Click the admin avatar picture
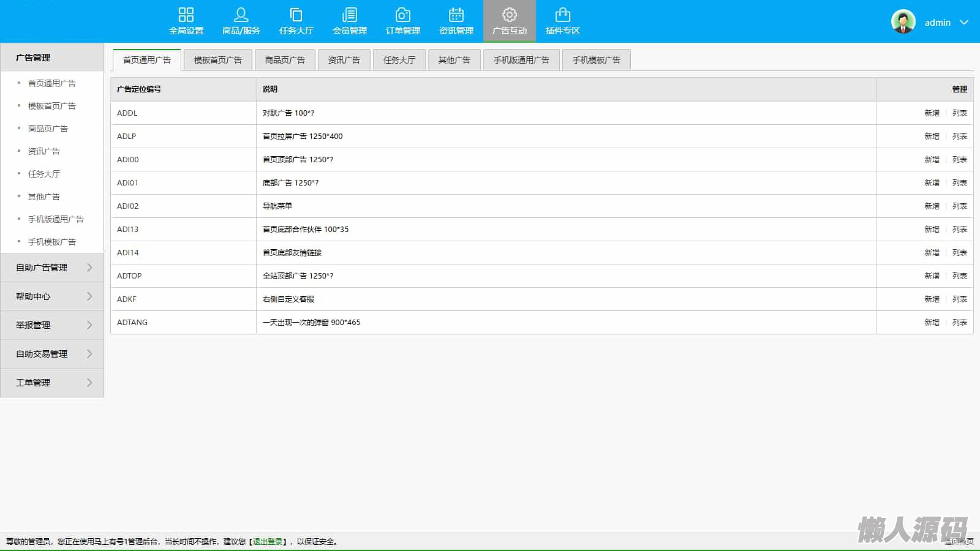This screenshot has width=980, height=551. click(x=903, y=22)
